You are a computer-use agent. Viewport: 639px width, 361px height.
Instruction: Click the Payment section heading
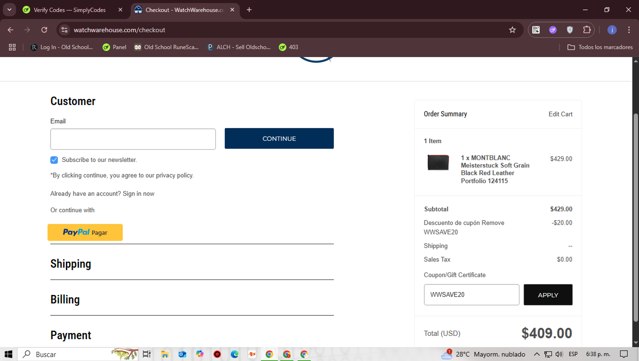(71, 335)
